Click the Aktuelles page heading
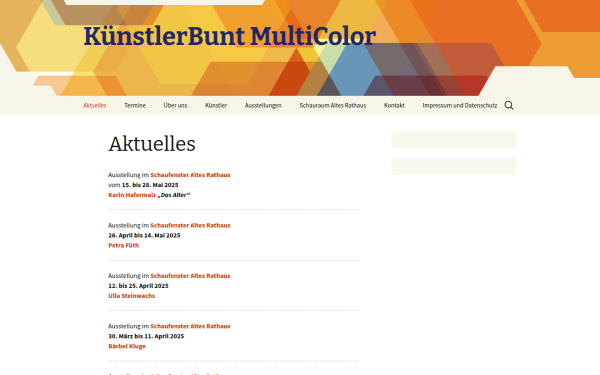The height and width of the screenshot is (375, 600). [152, 144]
